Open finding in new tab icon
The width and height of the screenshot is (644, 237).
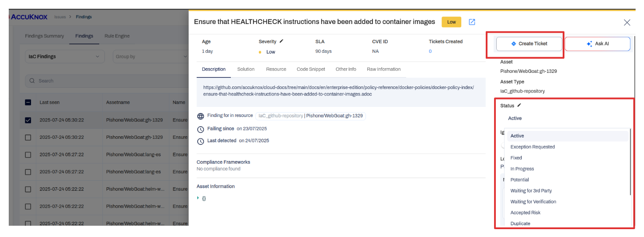click(472, 22)
